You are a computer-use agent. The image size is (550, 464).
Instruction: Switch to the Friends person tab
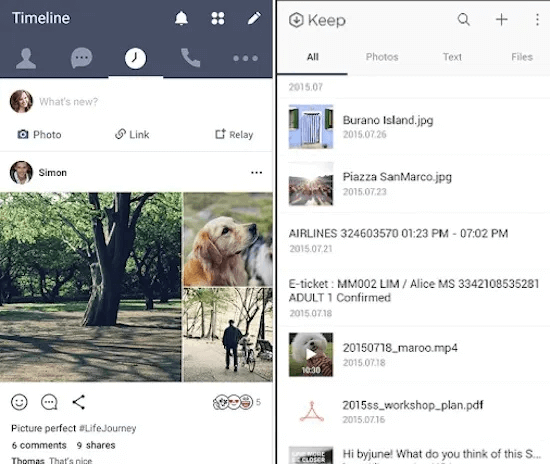pos(26,58)
